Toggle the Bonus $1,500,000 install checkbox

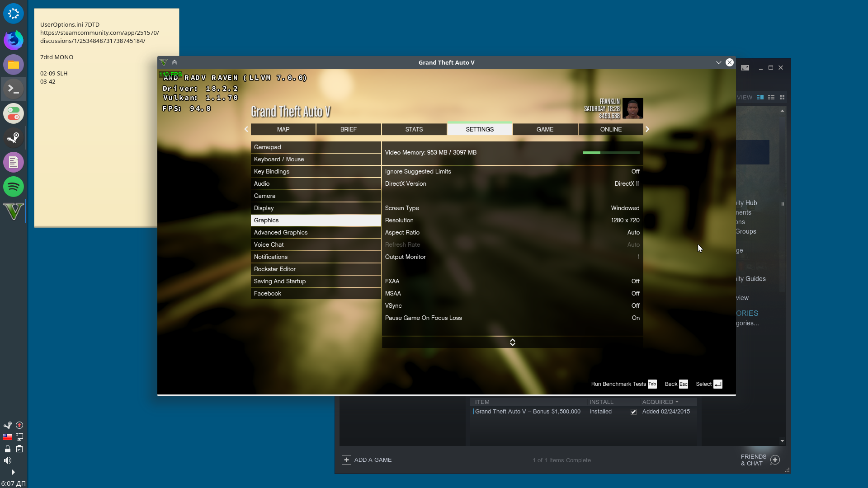pos(633,412)
